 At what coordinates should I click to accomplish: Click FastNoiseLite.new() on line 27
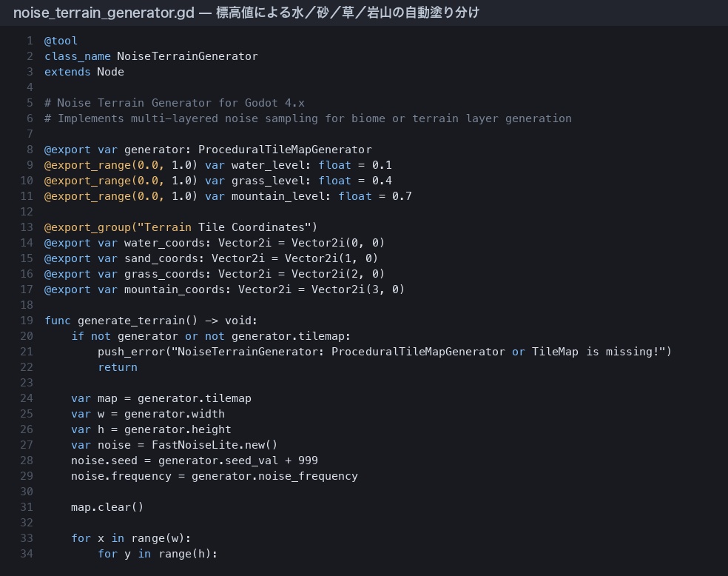(x=214, y=445)
